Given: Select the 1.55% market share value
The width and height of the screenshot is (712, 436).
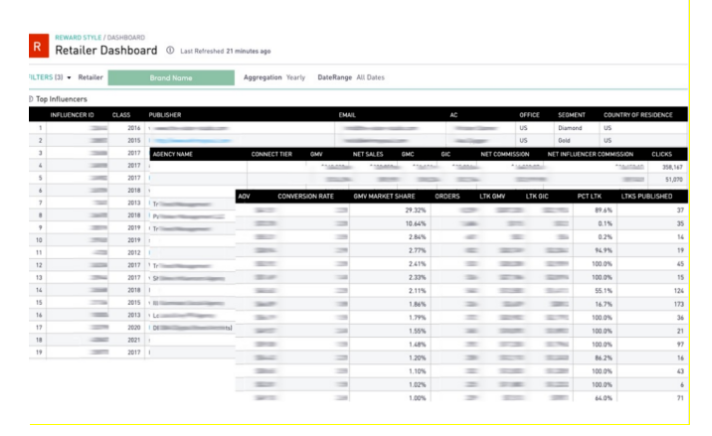Looking at the screenshot, I should tap(417, 331).
